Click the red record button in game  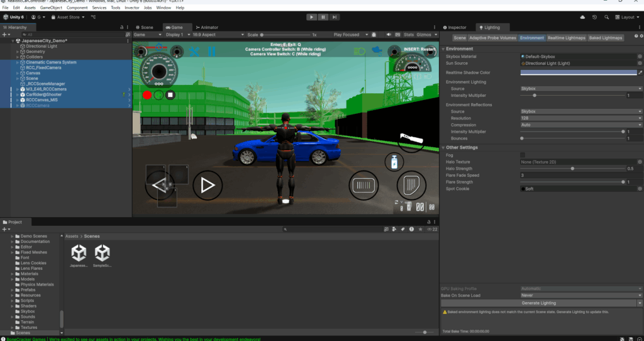pos(147,95)
